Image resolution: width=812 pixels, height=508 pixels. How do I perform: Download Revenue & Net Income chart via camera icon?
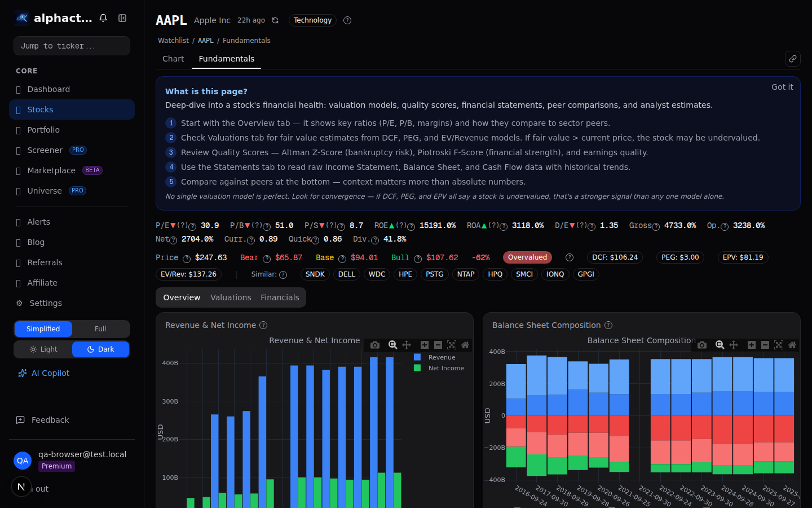click(x=375, y=345)
